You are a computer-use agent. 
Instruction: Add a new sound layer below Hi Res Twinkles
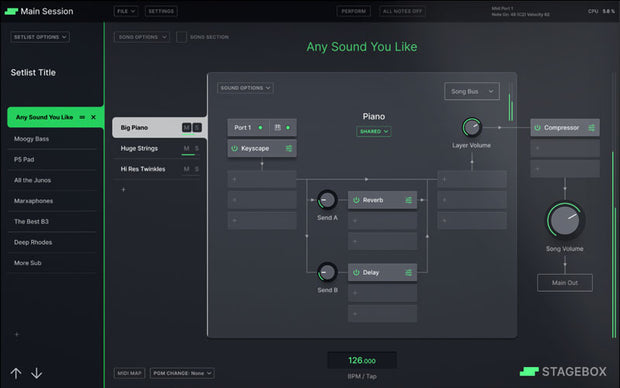tap(123, 189)
